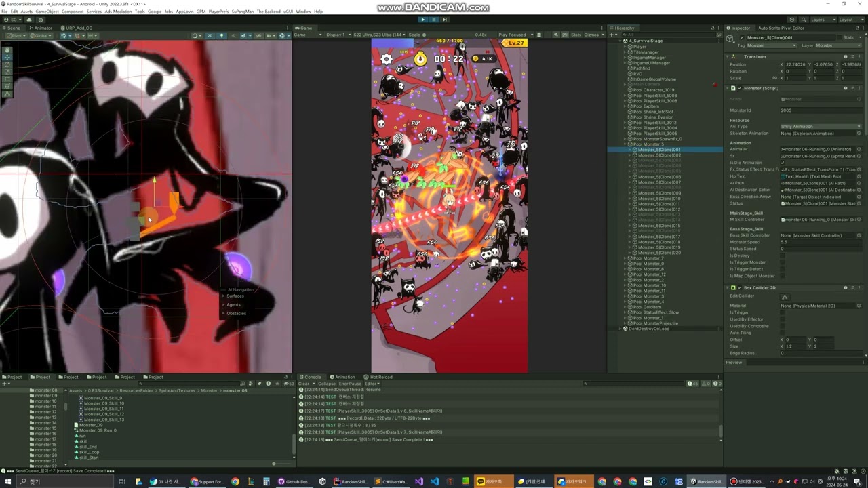Open the Window menu
868x488 pixels.
[x=303, y=12]
